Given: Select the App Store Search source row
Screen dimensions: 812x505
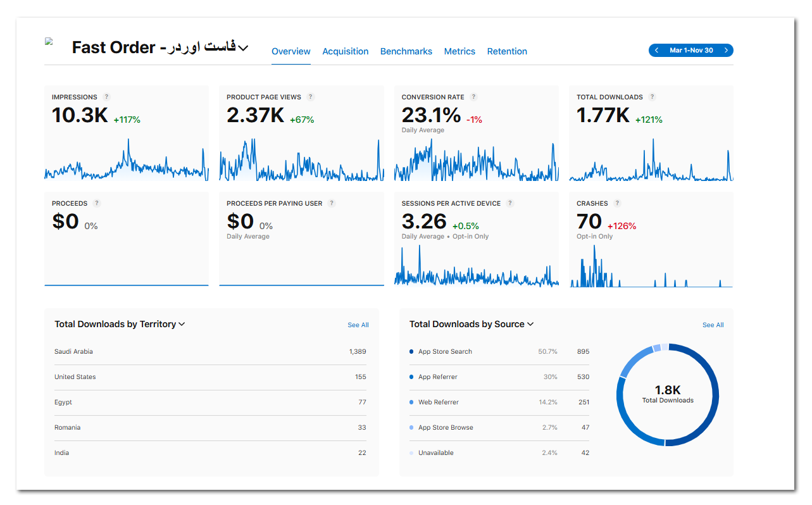Looking at the screenshot, I should pyautogui.click(x=499, y=352).
